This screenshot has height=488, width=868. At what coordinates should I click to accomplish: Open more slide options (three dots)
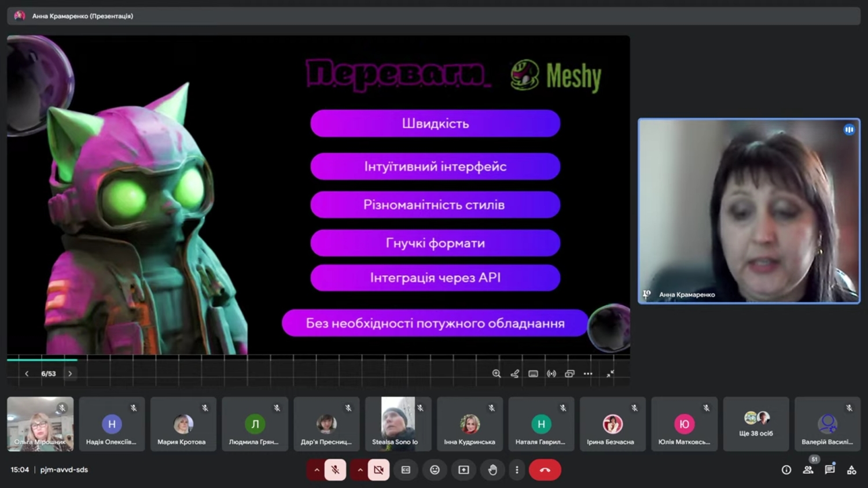[x=588, y=374]
